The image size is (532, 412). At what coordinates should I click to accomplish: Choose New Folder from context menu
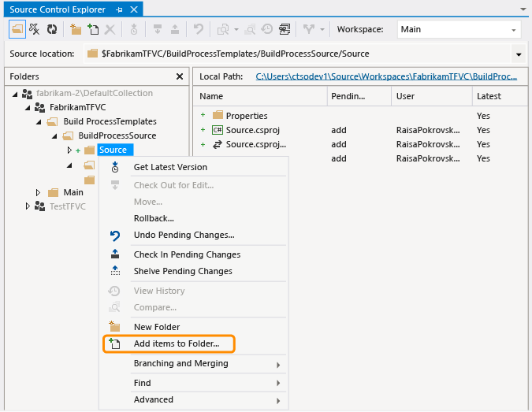(193, 327)
